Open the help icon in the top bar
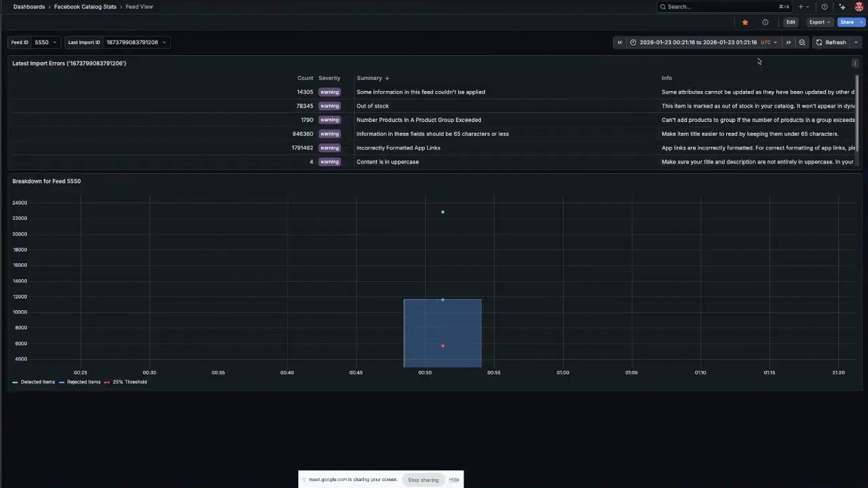Viewport: 868px width, 488px height. pyautogui.click(x=825, y=6)
